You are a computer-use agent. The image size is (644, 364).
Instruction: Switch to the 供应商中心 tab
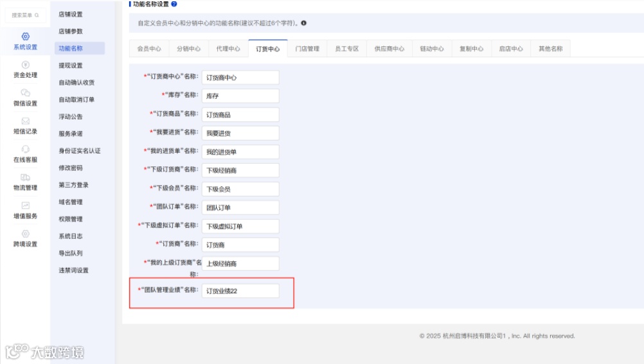click(x=389, y=48)
